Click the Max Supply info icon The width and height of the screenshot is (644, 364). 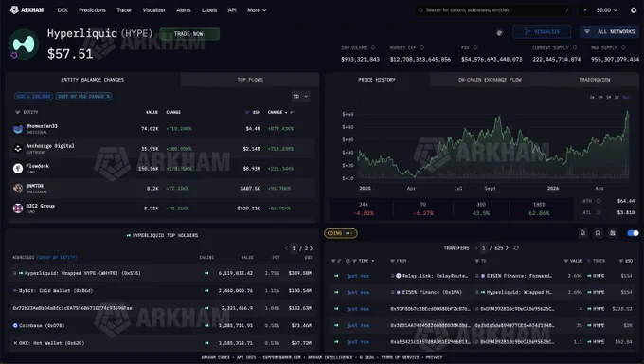[623, 47]
